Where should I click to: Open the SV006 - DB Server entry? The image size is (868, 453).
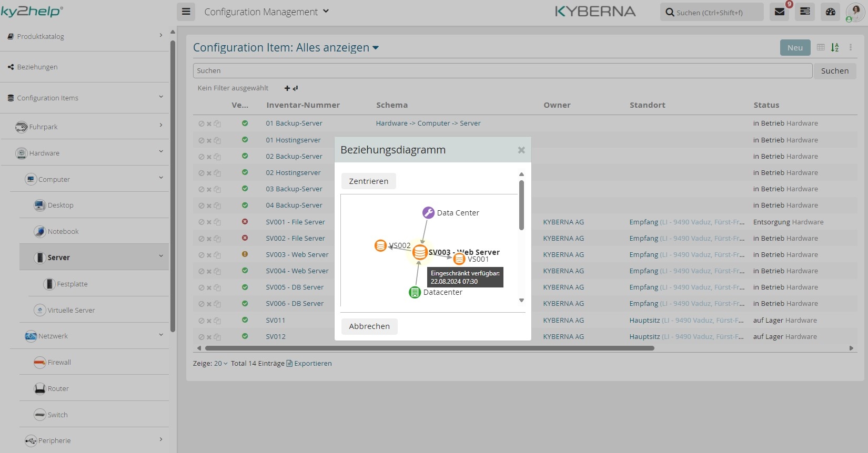(295, 304)
